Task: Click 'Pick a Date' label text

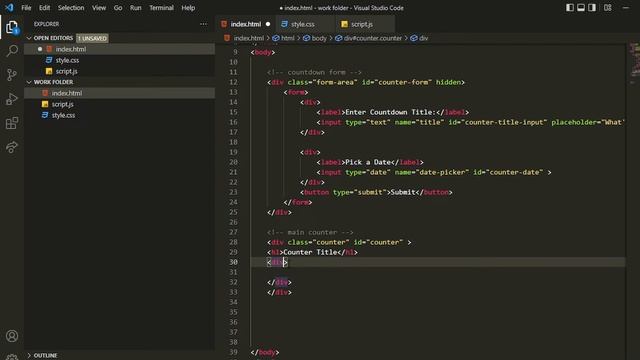Action: click(x=368, y=162)
